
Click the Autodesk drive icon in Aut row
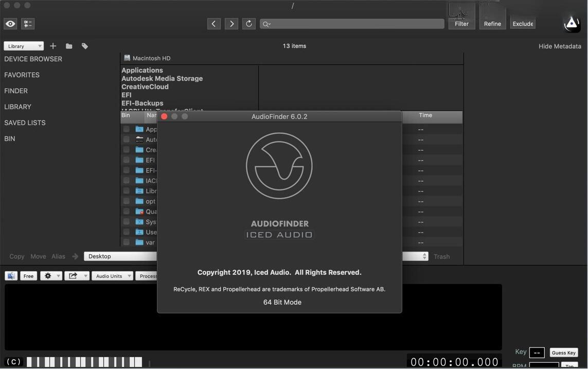(139, 139)
